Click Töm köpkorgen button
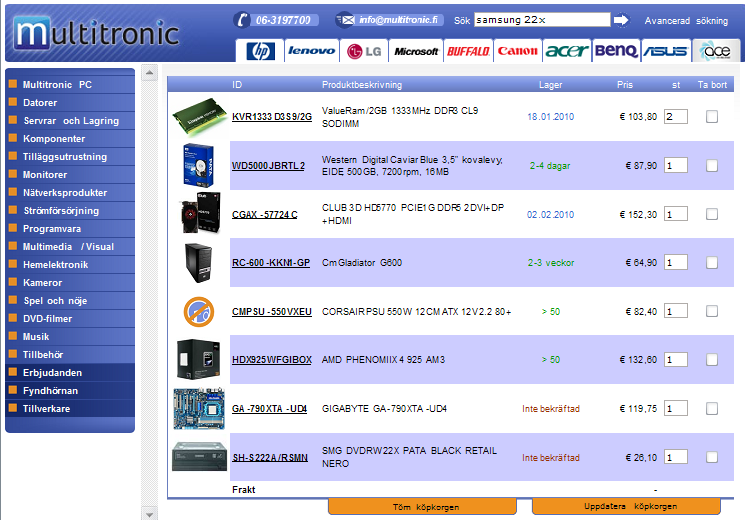This screenshot has height=520, width=745. (422, 507)
